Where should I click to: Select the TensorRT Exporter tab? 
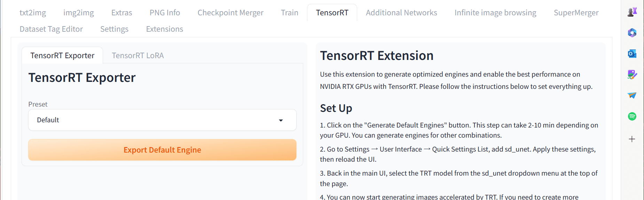pyautogui.click(x=62, y=55)
